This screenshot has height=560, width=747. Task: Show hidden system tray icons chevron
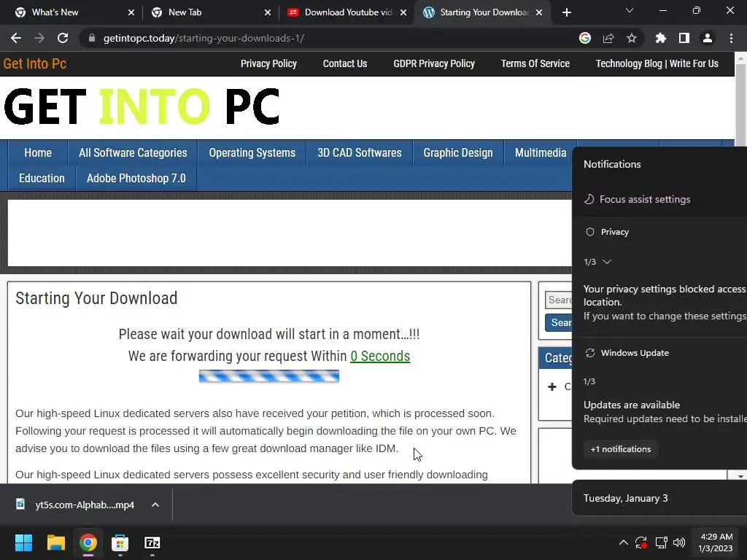623,542
